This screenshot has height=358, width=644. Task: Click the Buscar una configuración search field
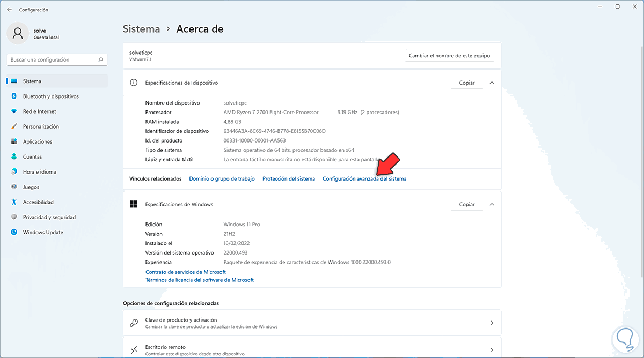tap(57, 60)
